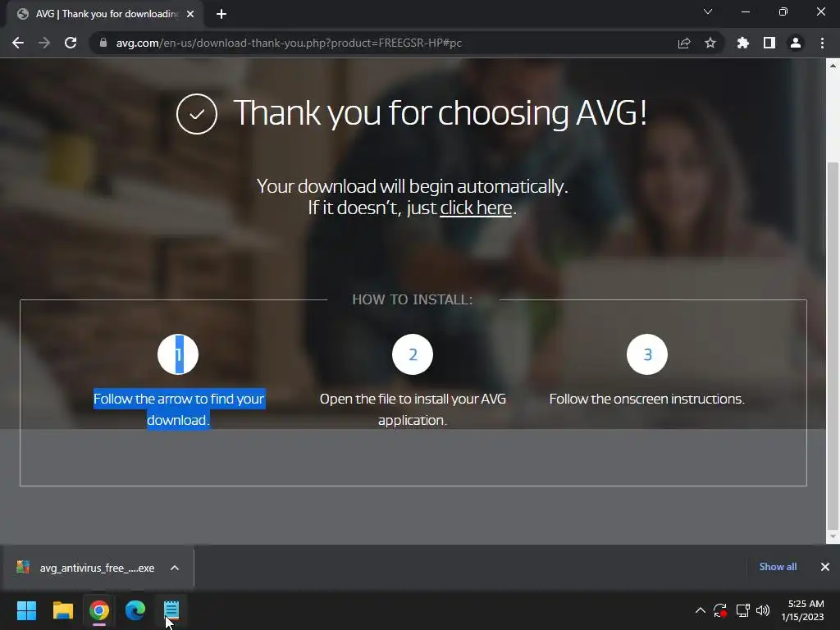Click the 'Thank you for choosing AVG!' heading

click(441, 113)
